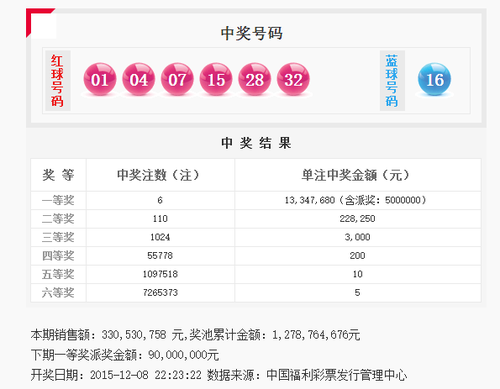This screenshot has height=389, width=500.
Task: Select the 蓝球号码 label
Action: click(392, 81)
